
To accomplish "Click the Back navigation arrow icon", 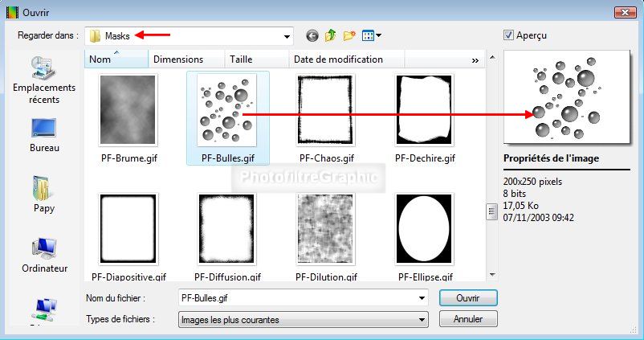I will (312, 35).
